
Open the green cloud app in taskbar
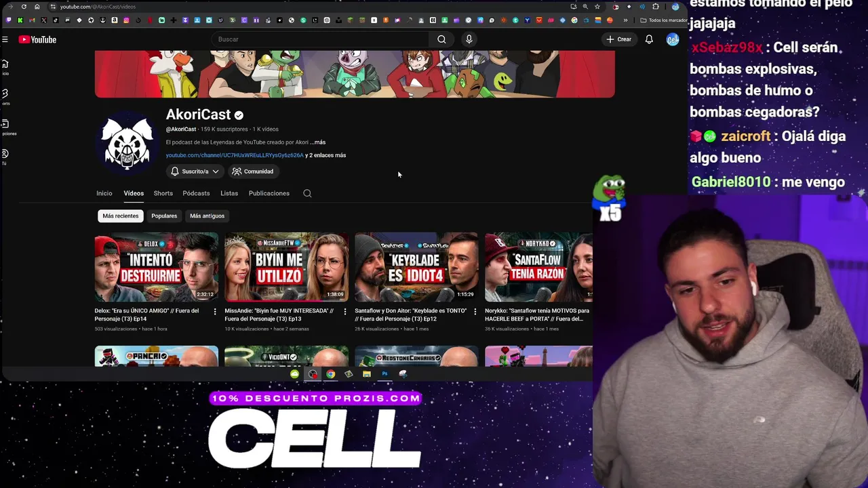click(x=294, y=374)
